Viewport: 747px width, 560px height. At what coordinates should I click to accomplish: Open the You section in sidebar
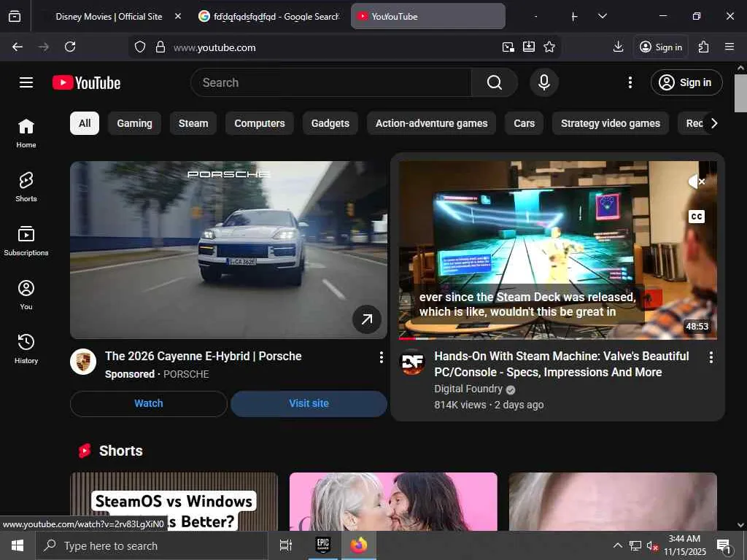[x=26, y=295]
